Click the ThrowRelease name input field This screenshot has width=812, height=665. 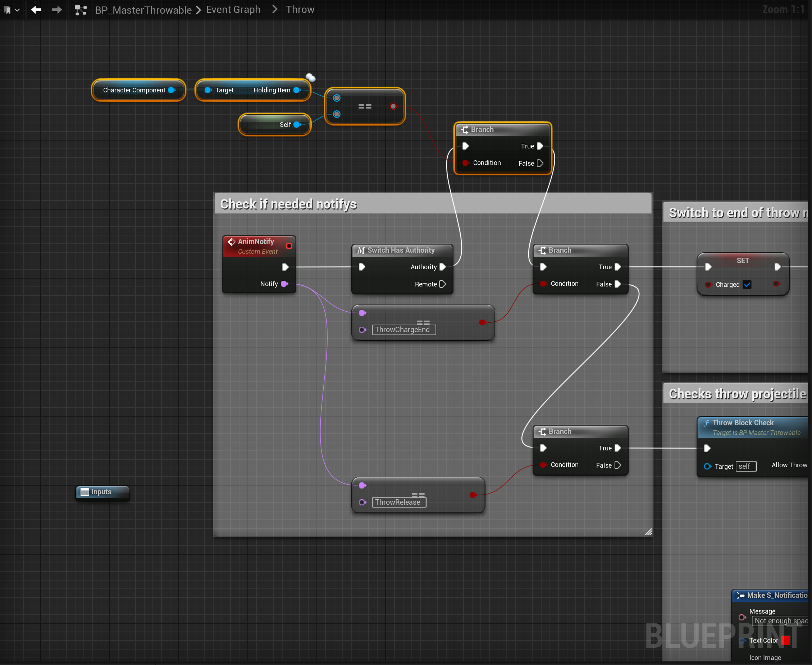pyautogui.click(x=398, y=502)
